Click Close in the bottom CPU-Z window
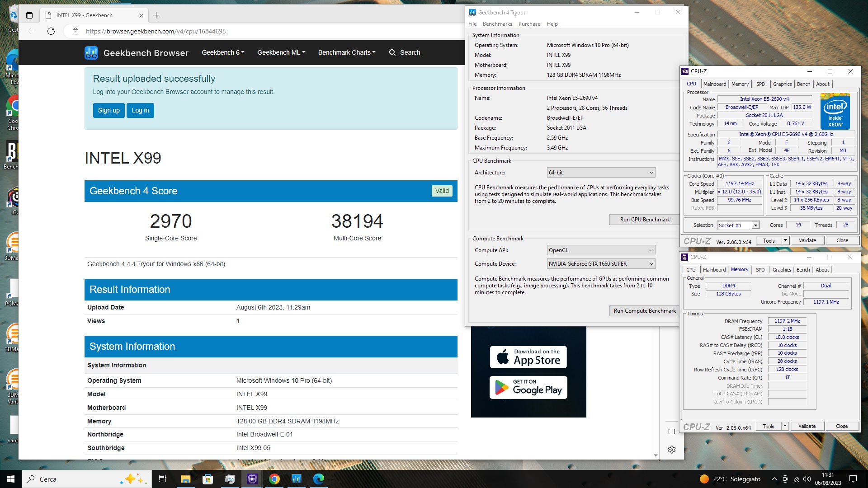This screenshot has height=488, width=868. coord(842,426)
